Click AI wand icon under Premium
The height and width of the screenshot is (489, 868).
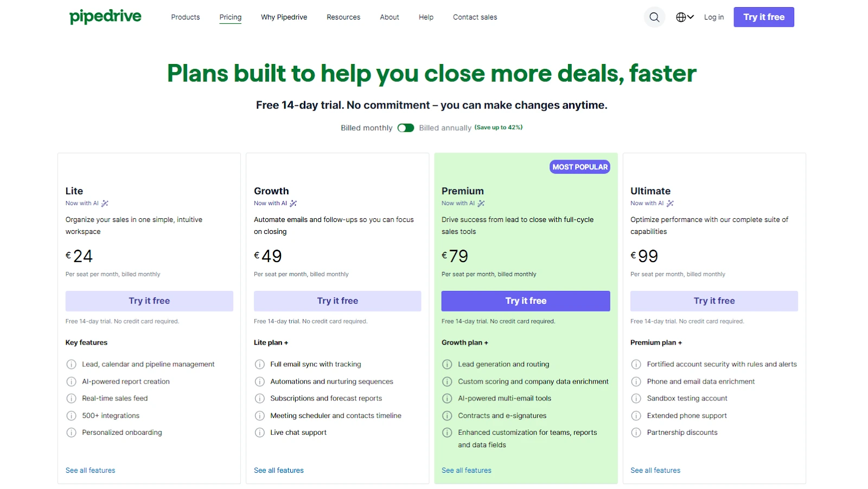click(x=481, y=204)
